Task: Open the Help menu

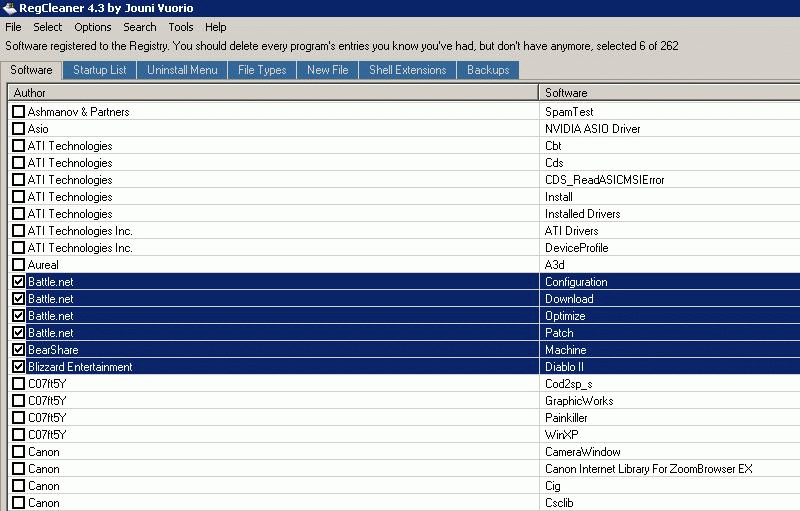Action: pos(215,27)
